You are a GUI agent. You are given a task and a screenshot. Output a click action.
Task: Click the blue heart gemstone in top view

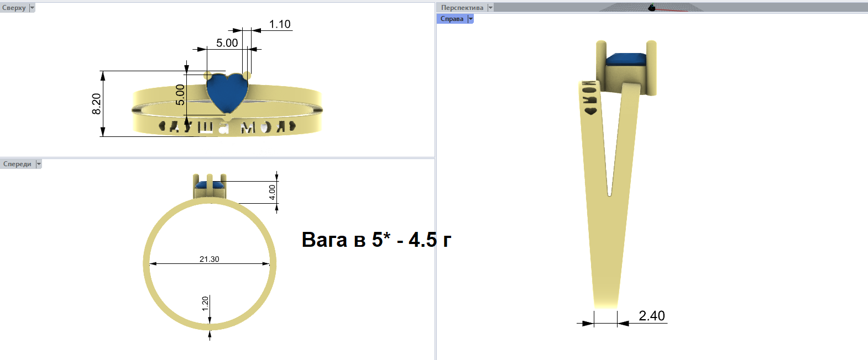click(x=227, y=92)
